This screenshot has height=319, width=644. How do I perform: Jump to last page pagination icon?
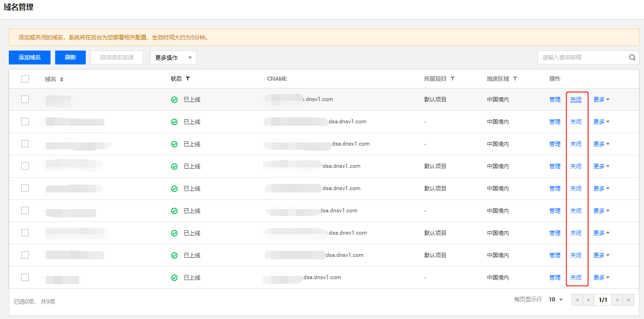tap(629, 300)
